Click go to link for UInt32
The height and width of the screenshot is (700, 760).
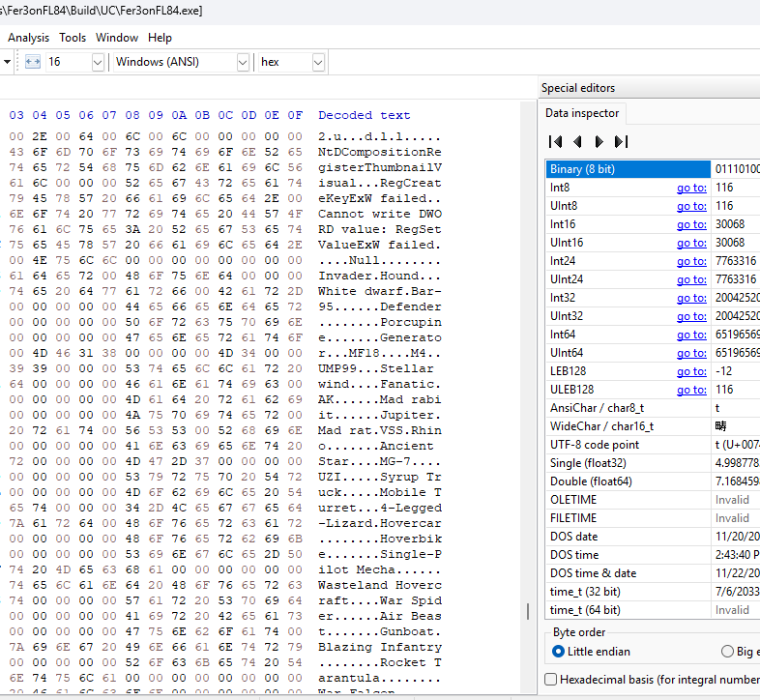pyautogui.click(x=691, y=316)
